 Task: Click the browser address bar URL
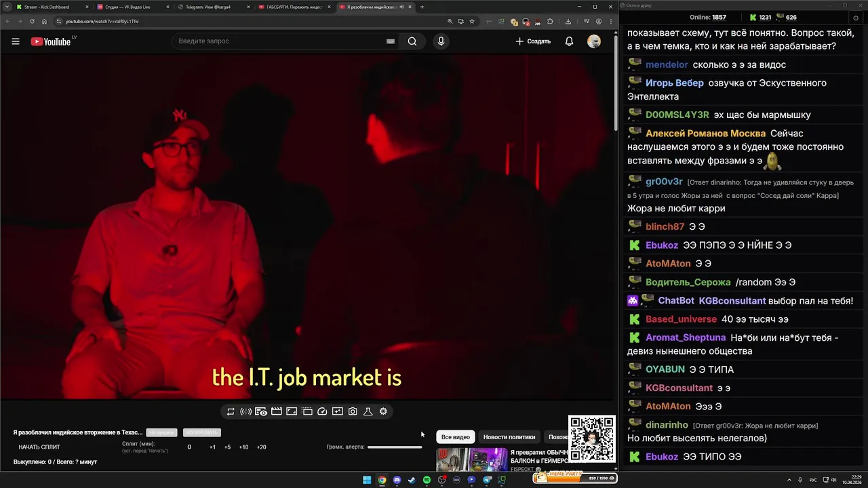tap(102, 21)
